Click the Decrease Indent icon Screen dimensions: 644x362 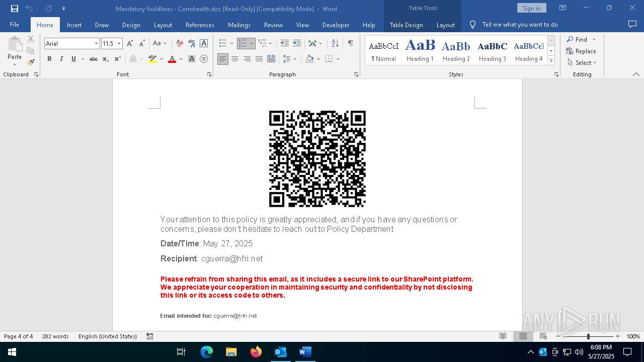coord(285,44)
